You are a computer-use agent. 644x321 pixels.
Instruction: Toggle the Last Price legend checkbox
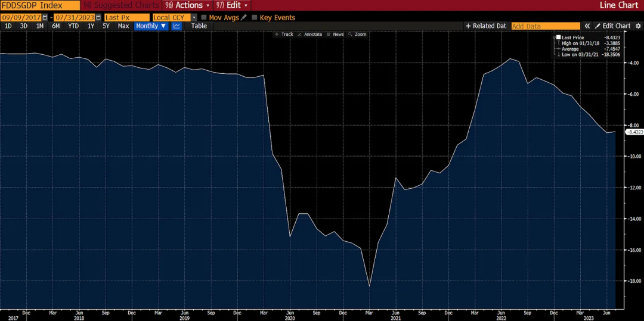click(559, 38)
